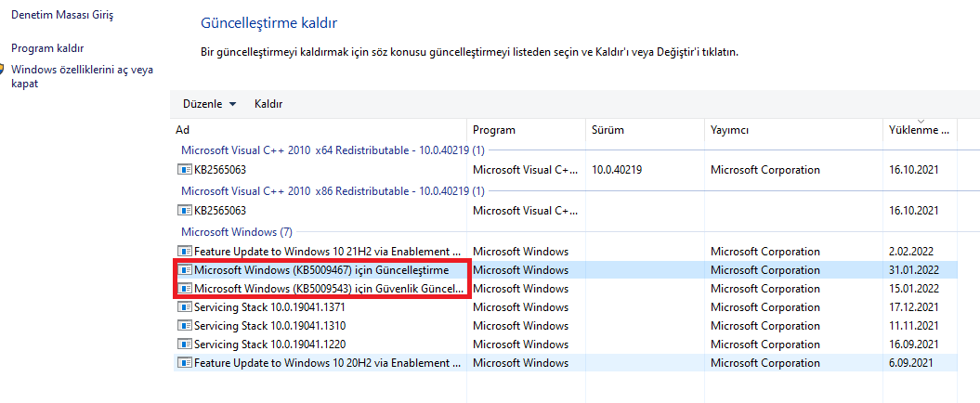Screen dimensions: 980x403
Task: Click install date 15.01.2022
Action: 914,289
